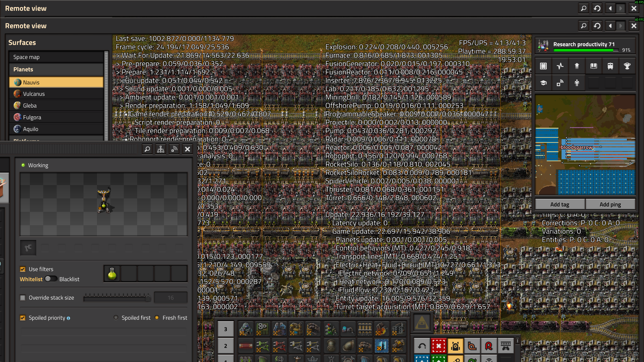
Task: Adjust the override stack size slider
Action: pyautogui.click(x=117, y=298)
